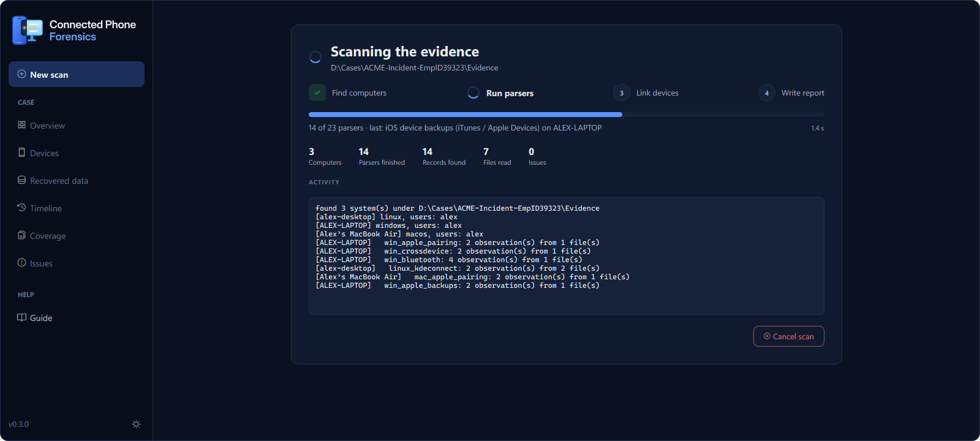Click the circle icon in Cancel scan

click(x=767, y=336)
